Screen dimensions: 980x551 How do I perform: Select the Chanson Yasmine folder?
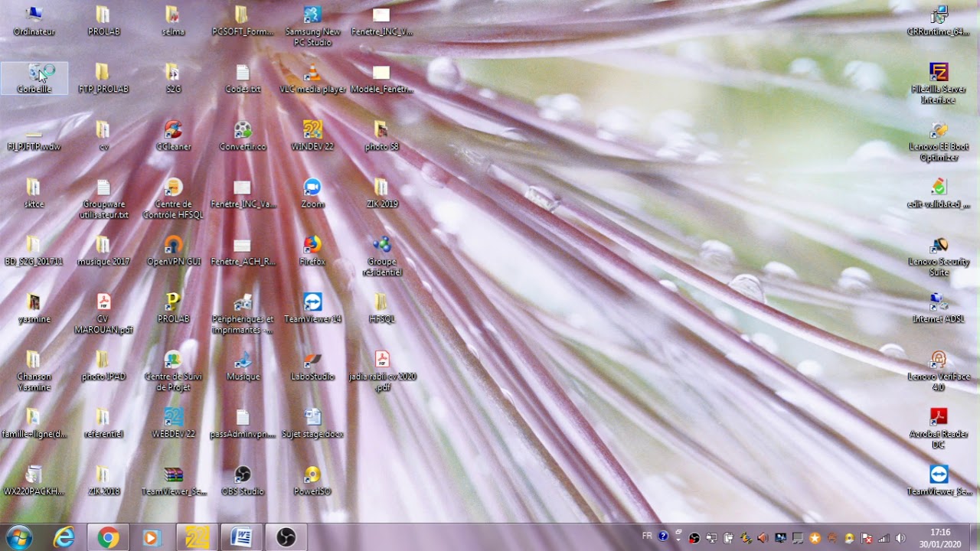click(34, 370)
